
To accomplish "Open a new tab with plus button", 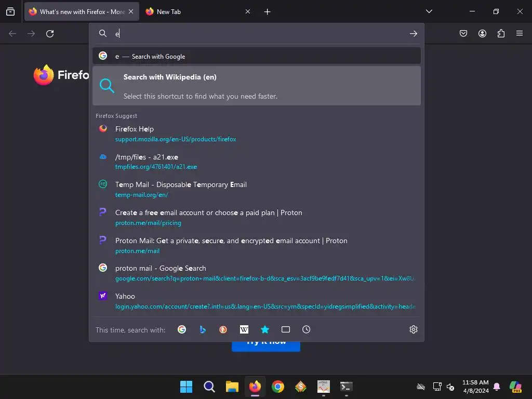I will point(268,12).
